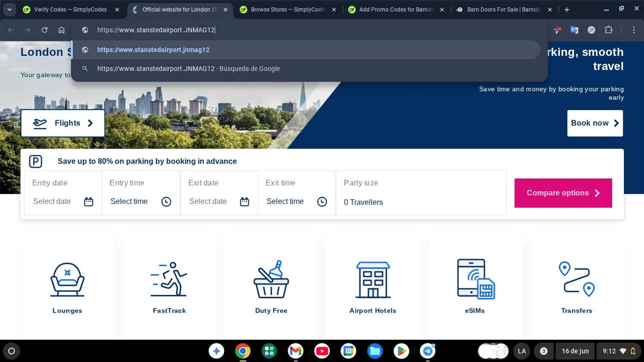Open Google Play Store from the shelf

(x=401, y=351)
